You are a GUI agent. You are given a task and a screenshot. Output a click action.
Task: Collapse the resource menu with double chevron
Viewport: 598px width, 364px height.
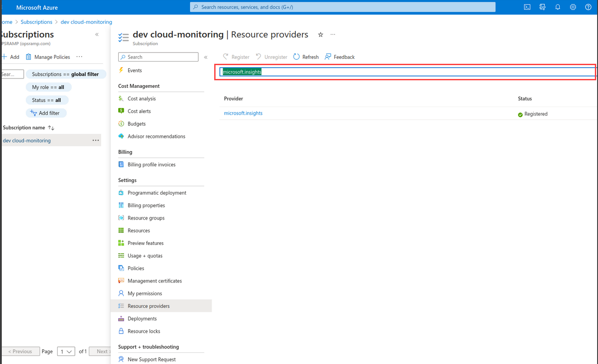(x=206, y=57)
